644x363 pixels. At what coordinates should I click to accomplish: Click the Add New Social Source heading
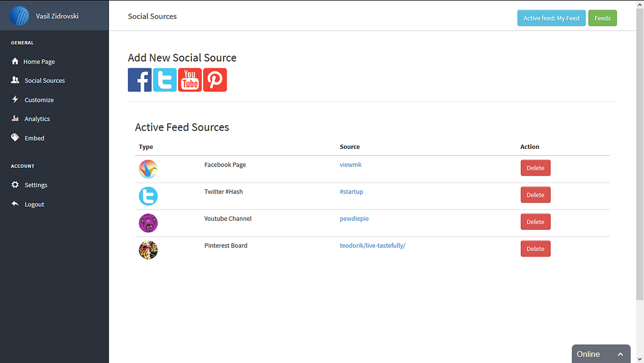click(x=182, y=57)
